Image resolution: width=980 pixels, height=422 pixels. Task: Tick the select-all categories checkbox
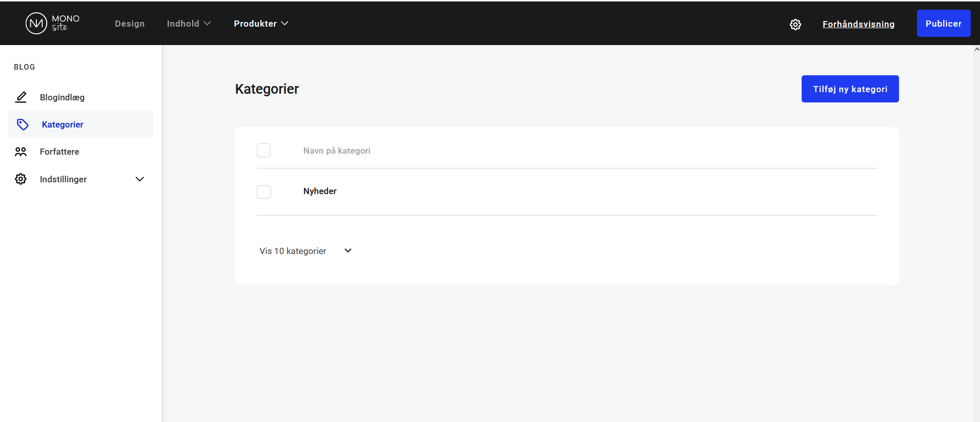coord(263,151)
